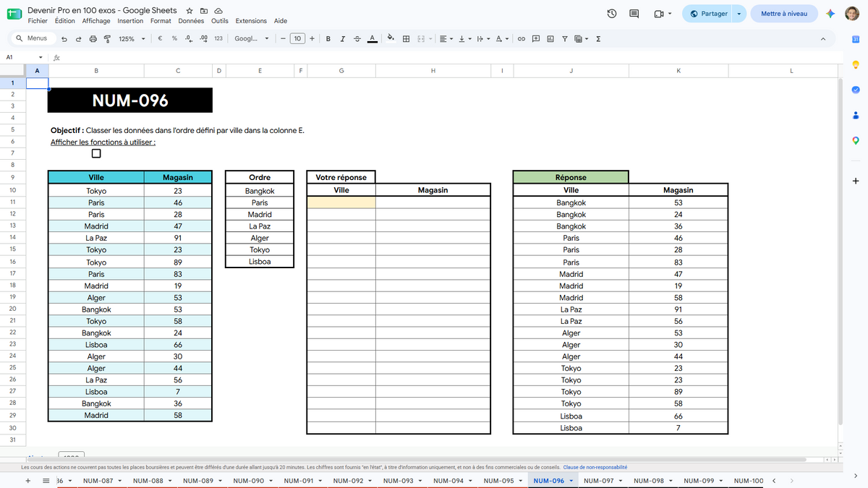This screenshot has width=868, height=488.
Task: Toggle italic formatting
Action: (x=342, y=39)
